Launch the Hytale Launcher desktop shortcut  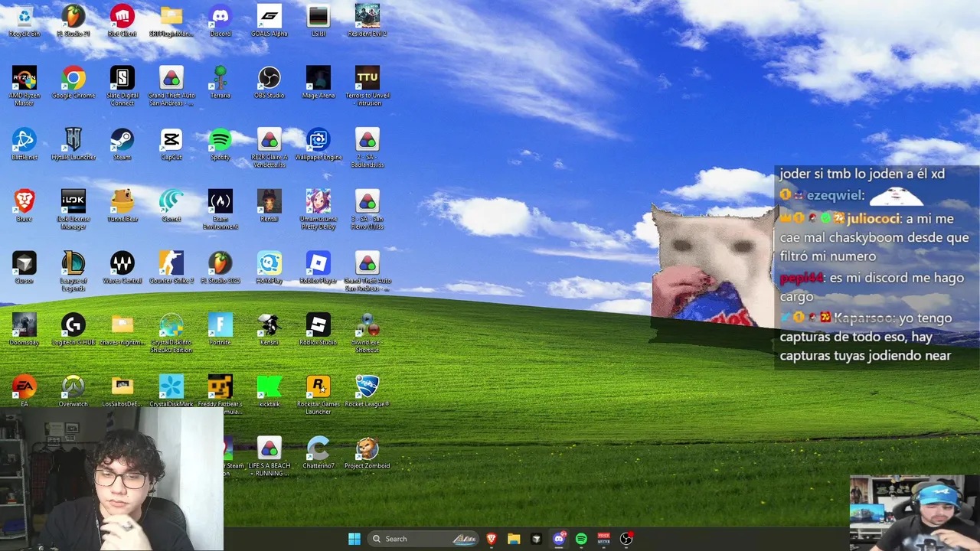pyautogui.click(x=73, y=144)
